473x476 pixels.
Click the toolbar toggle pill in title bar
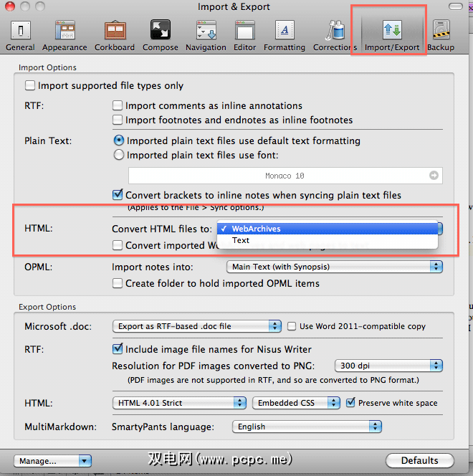(455, 6)
